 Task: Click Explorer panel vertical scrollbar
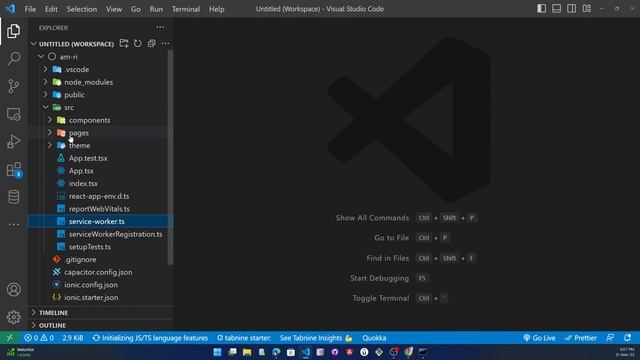pyautogui.click(x=171, y=157)
